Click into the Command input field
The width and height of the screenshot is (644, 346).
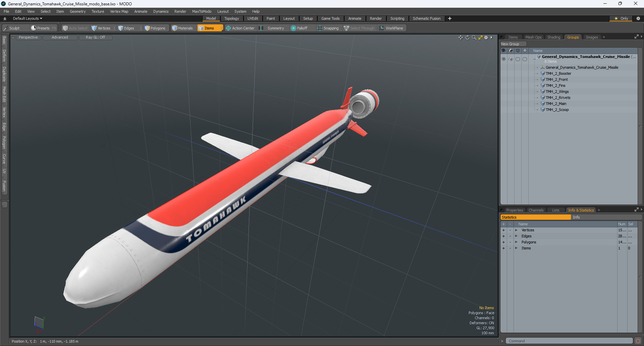pos(569,341)
